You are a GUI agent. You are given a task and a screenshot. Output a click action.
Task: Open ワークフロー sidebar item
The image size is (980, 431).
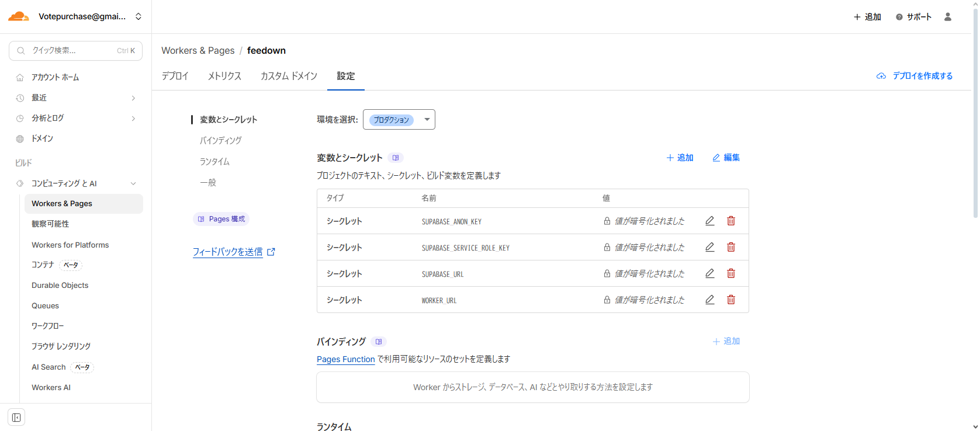[48, 326]
